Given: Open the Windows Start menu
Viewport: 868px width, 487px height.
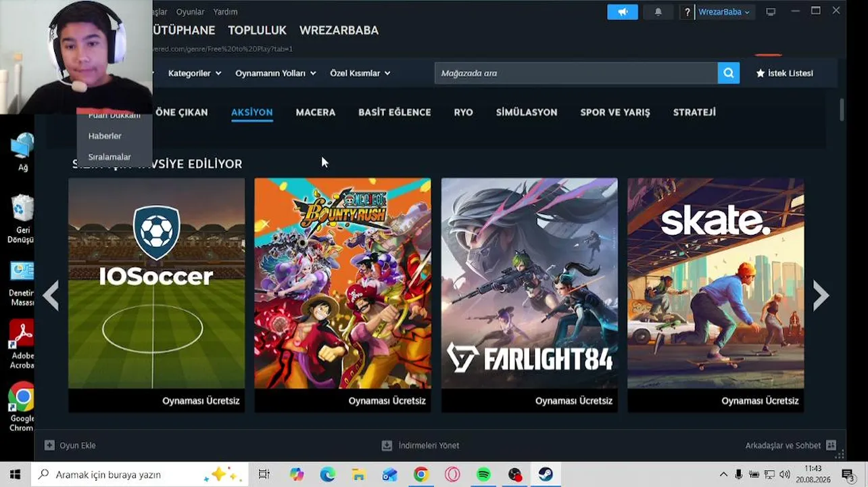Looking at the screenshot, I should 15,474.
